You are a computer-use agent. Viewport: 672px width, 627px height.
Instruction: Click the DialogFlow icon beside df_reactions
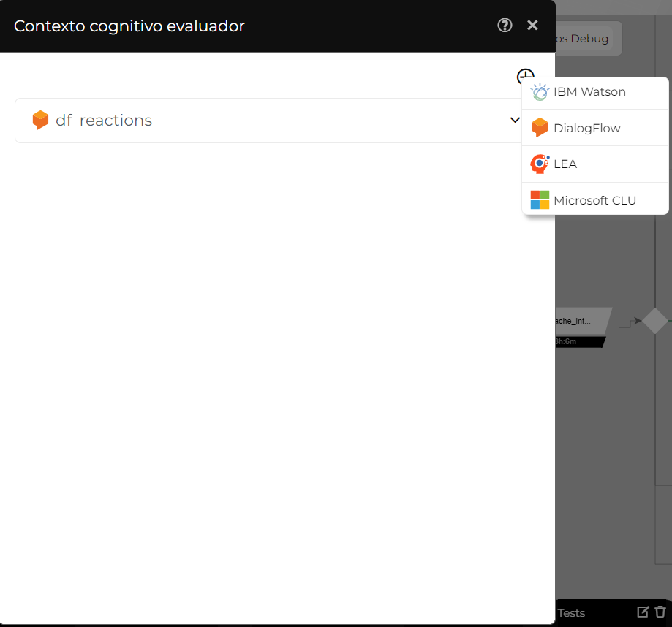pos(40,120)
